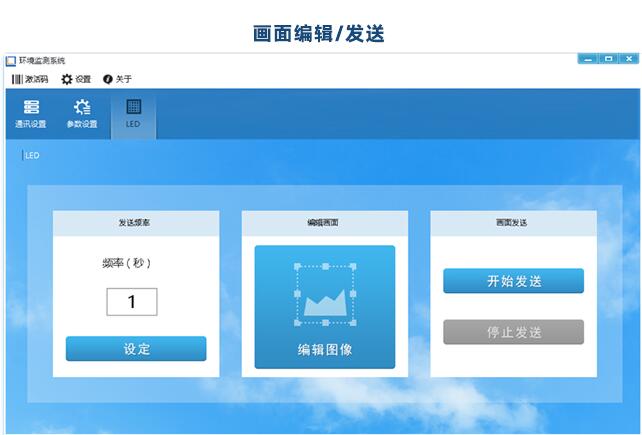This screenshot has height=435, width=642.
Task: Close the 环境监测系统 window
Action: tap(629, 59)
